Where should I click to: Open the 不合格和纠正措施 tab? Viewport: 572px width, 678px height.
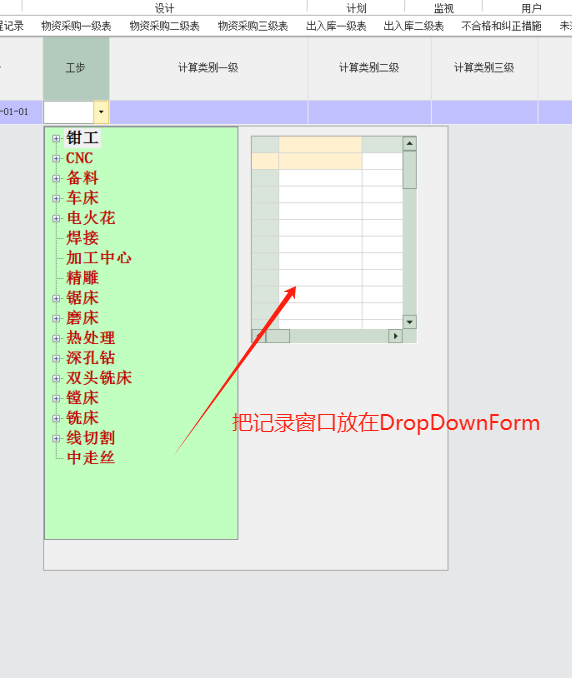point(501,26)
